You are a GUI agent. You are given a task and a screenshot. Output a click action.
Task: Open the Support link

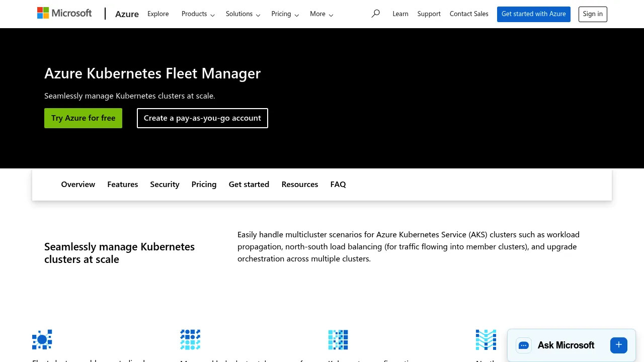click(429, 14)
